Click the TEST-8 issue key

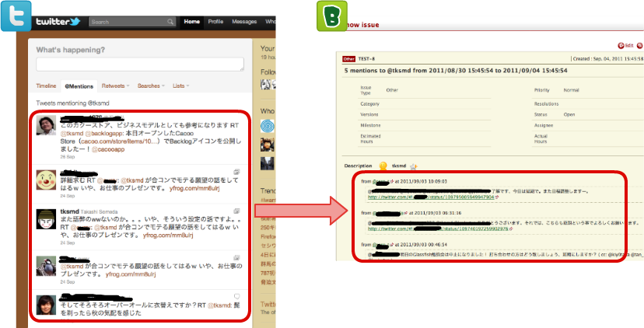coord(366,59)
